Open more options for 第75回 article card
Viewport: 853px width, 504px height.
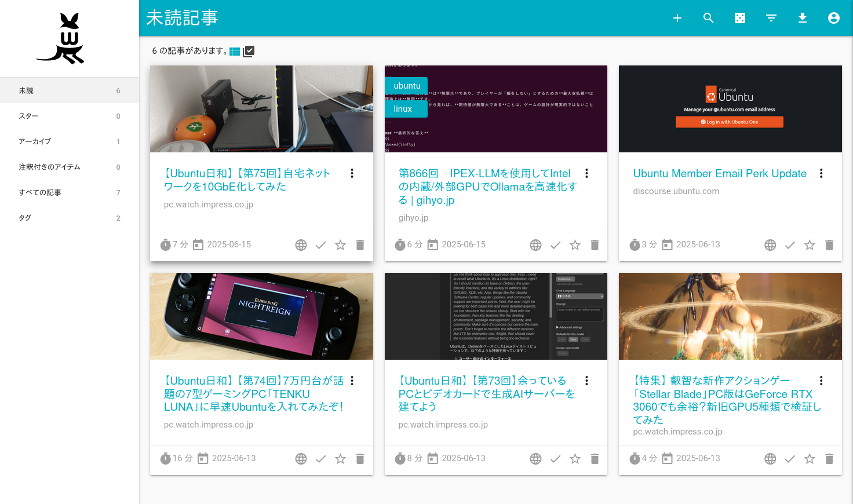(352, 173)
